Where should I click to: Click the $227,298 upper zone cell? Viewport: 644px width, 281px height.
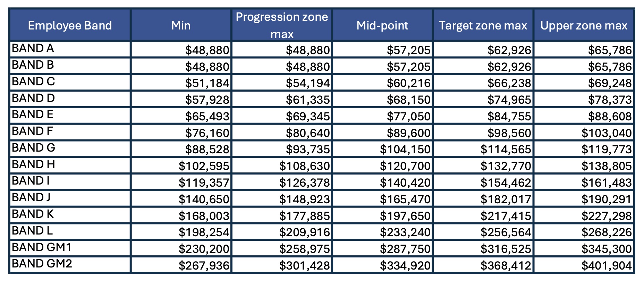607,216
